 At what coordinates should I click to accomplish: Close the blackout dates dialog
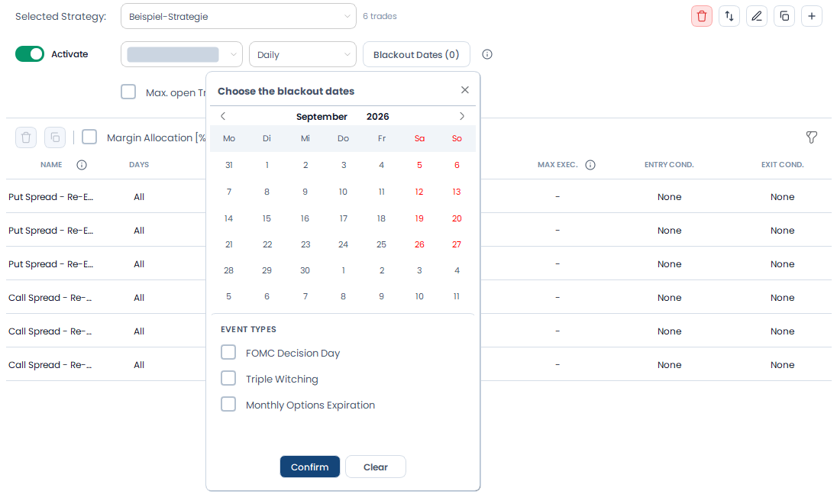click(465, 89)
